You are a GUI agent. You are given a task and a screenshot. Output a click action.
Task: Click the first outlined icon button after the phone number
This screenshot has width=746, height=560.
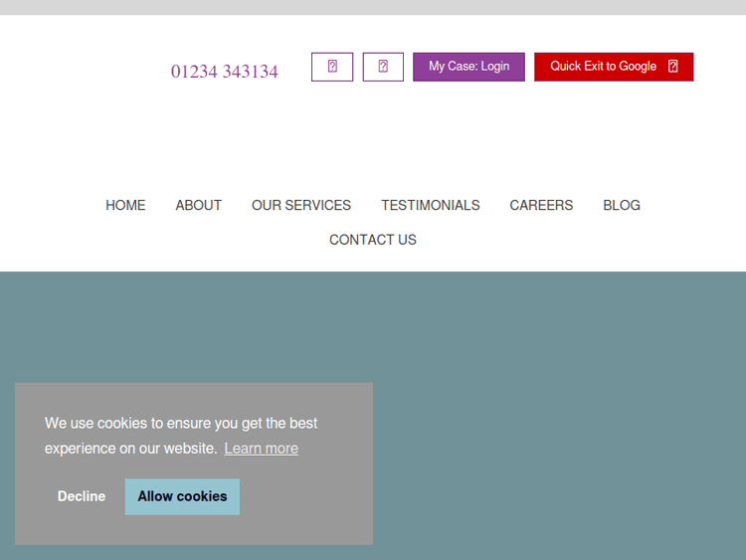tap(332, 67)
